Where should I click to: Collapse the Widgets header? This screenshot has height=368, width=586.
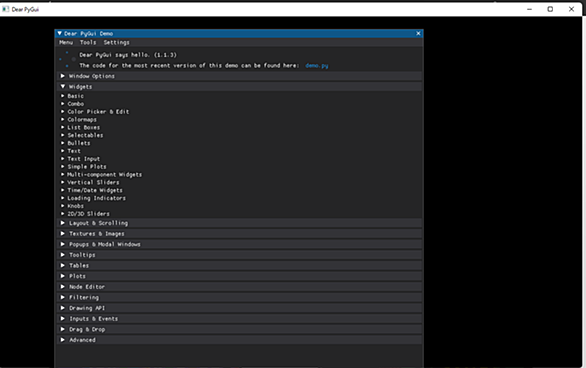tap(239, 87)
